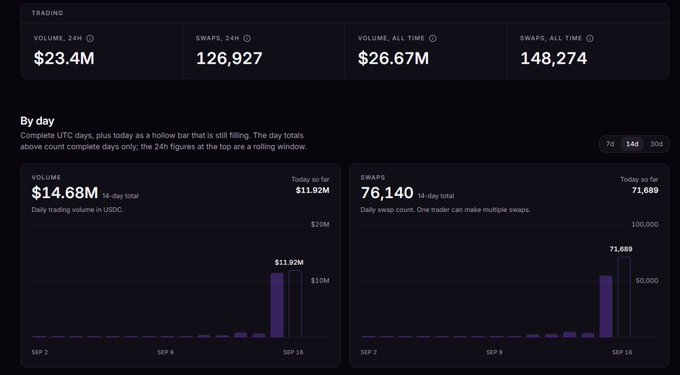680x375 pixels.
Task: Click the hollow today bar in Swaps chart
Action: click(x=624, y=297)
